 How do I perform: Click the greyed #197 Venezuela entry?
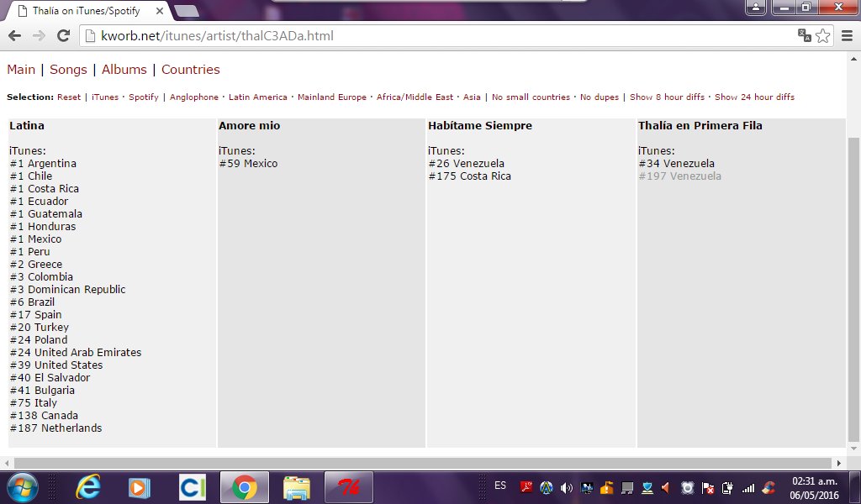679,176
